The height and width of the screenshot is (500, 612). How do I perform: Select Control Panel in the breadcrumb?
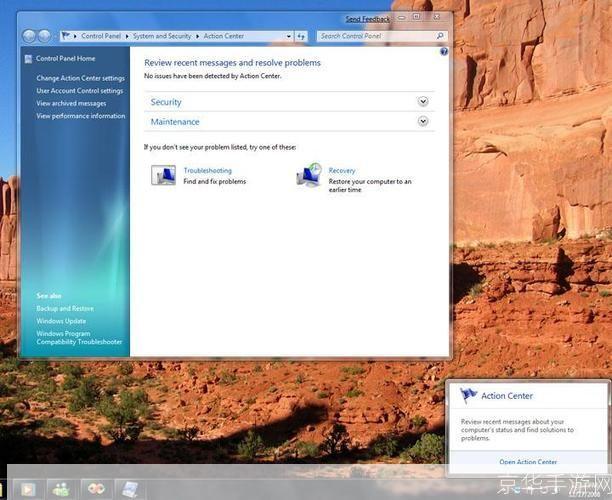(101, 36)
